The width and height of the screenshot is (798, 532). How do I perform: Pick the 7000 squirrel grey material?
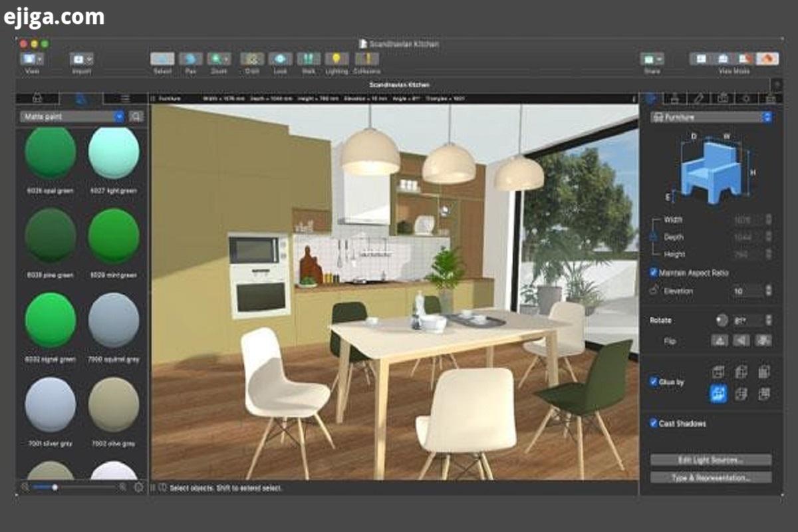coord(114,320)
